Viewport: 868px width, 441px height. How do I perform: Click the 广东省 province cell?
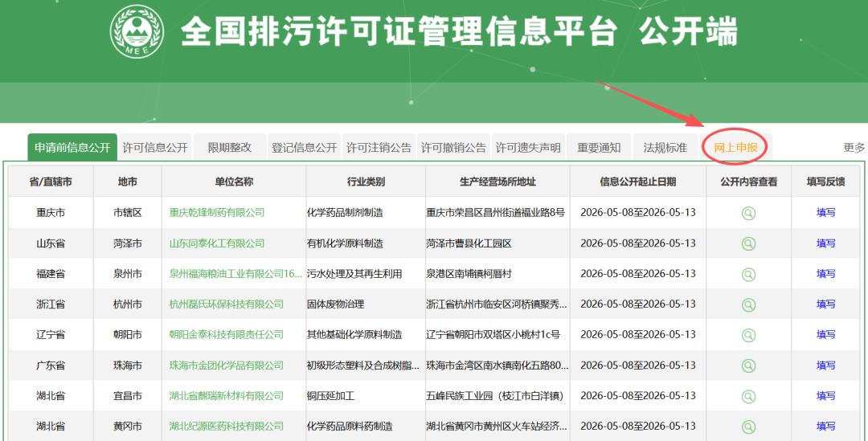tap(51, 365)
